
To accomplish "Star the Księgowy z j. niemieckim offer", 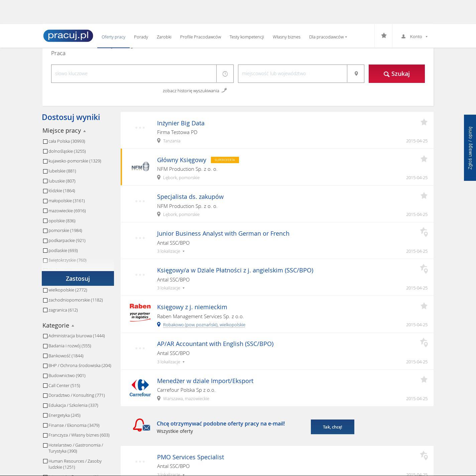I will click(424, 306).
